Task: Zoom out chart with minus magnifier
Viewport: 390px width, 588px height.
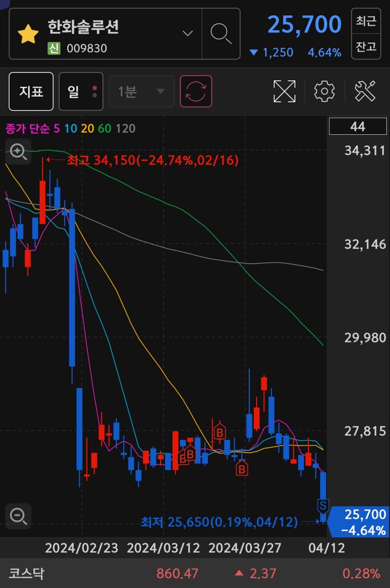Action: pos(18,516)
